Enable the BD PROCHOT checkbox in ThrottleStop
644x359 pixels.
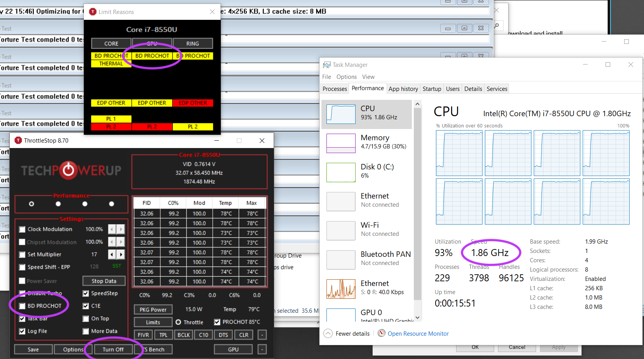[22, 306]
